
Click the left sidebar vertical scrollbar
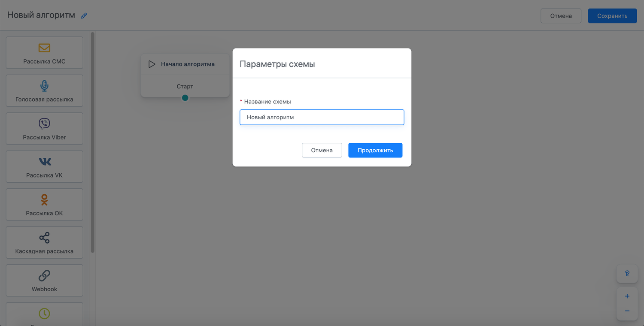click(x=92, y=142)
